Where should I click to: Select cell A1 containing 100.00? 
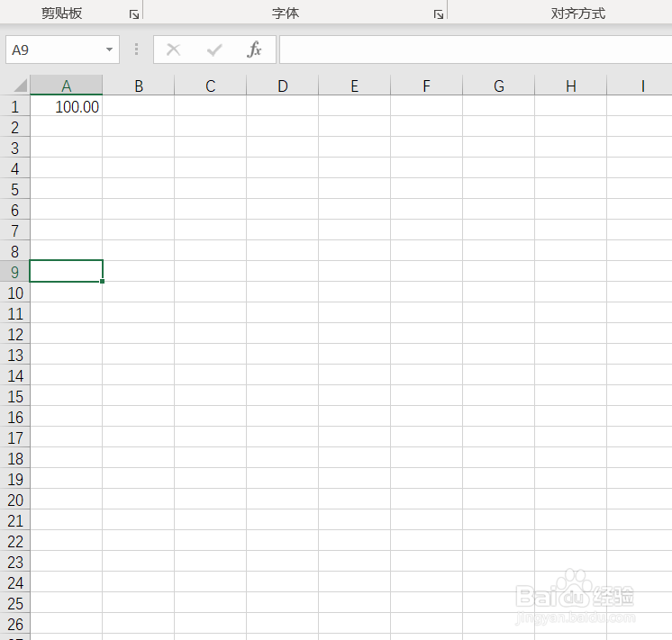tap(66, 106)
